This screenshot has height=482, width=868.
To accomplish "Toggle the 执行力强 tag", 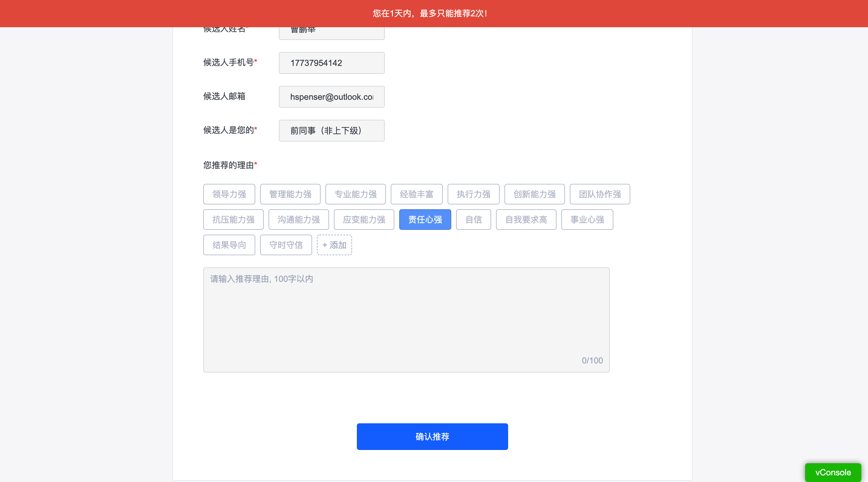I will pyautogui.click(x=473, y=194).
